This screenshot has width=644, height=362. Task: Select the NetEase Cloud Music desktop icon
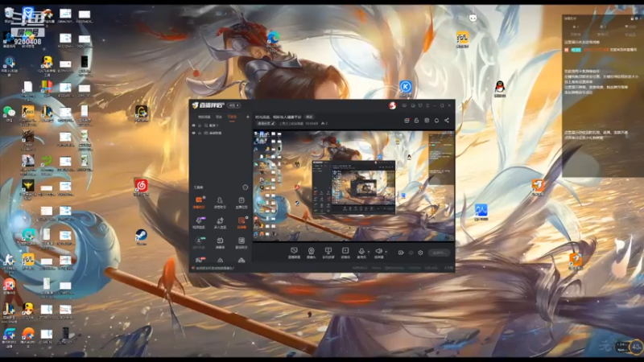pyautogui.click(x=142, y=187)
